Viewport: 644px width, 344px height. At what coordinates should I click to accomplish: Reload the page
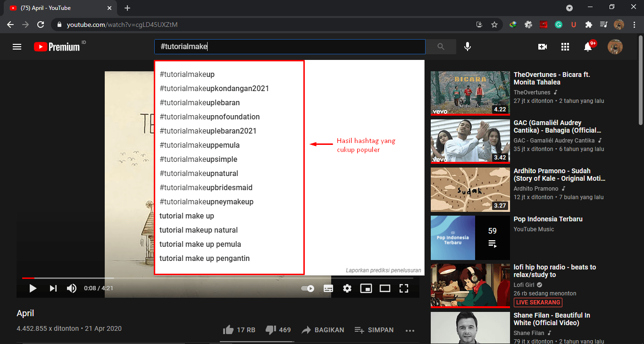coord(41,25)
